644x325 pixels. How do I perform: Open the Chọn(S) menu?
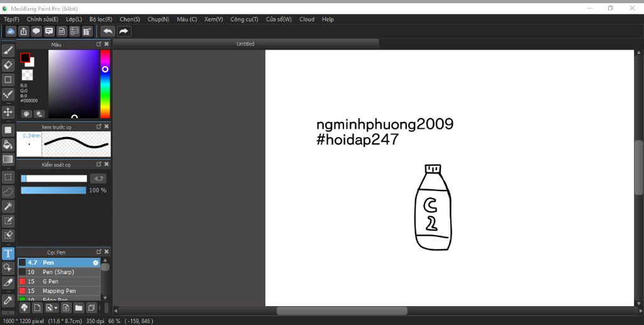pyautogui.click(x=130, y=19)
